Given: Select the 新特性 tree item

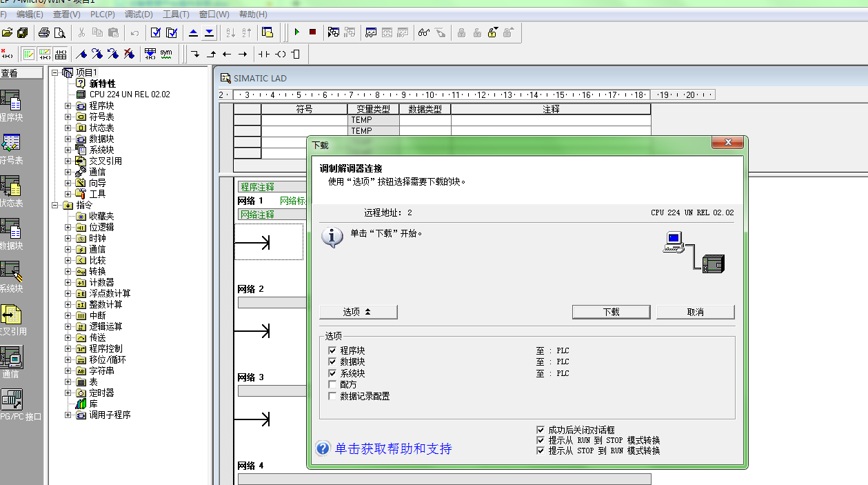Looking at the screenshot, I should tap(102, 83).
